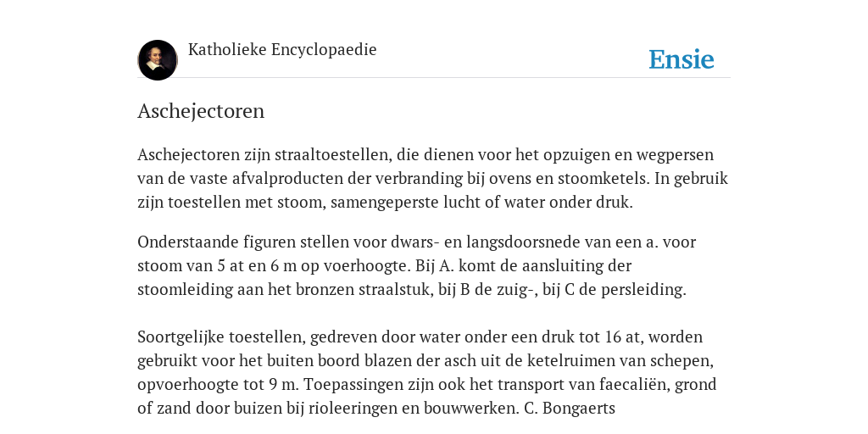The width and height of the screenshot is (868, 434).
Task: Click the Aschejectoren article title
Action: coord(201,111)
